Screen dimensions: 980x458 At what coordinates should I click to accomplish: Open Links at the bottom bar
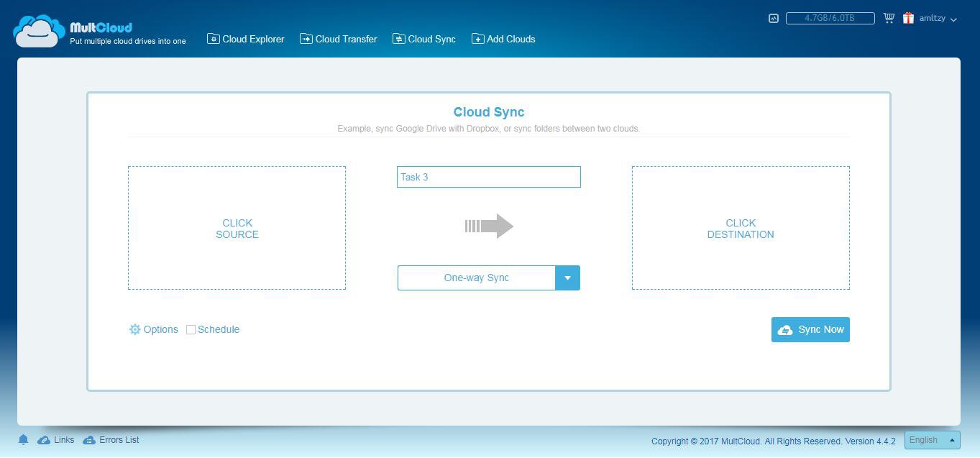tap(56, 440)
